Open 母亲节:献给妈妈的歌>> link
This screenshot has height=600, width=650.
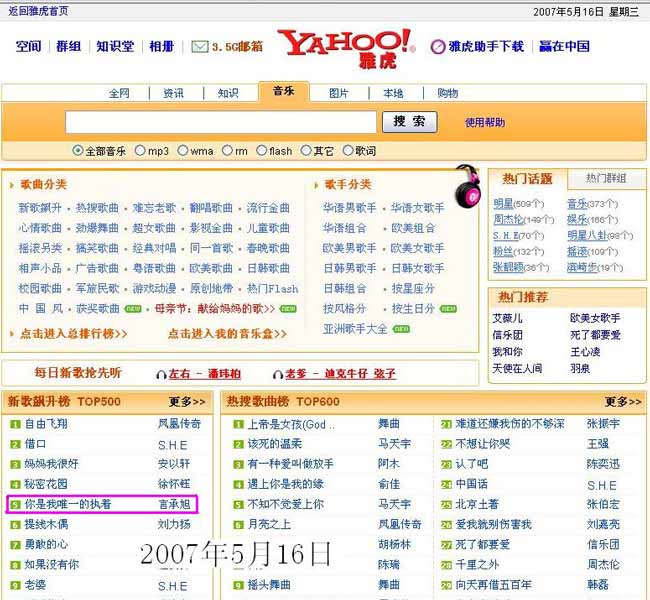(215, 309)
